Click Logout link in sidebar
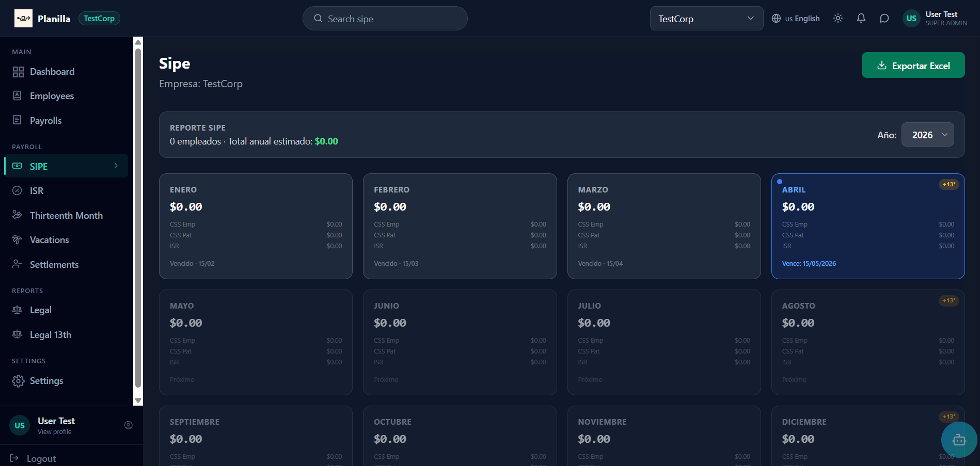 pyautogui.click(x=41, y=458)
